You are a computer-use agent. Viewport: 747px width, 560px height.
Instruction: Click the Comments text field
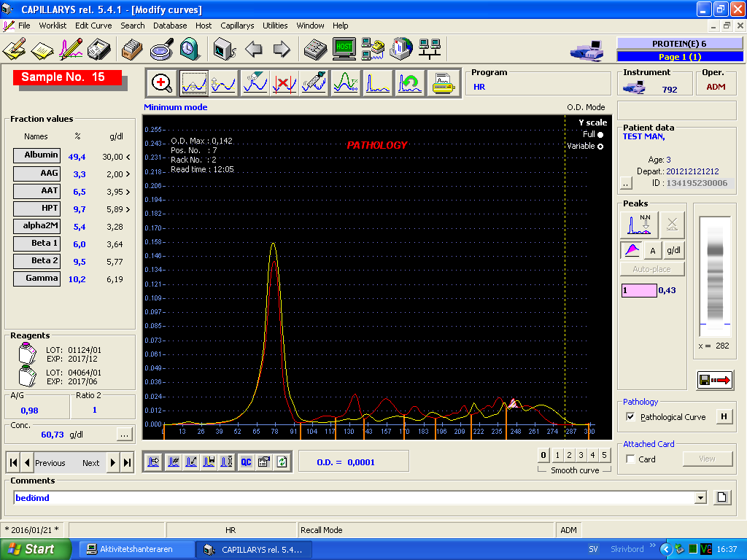[x=354, y=498]
